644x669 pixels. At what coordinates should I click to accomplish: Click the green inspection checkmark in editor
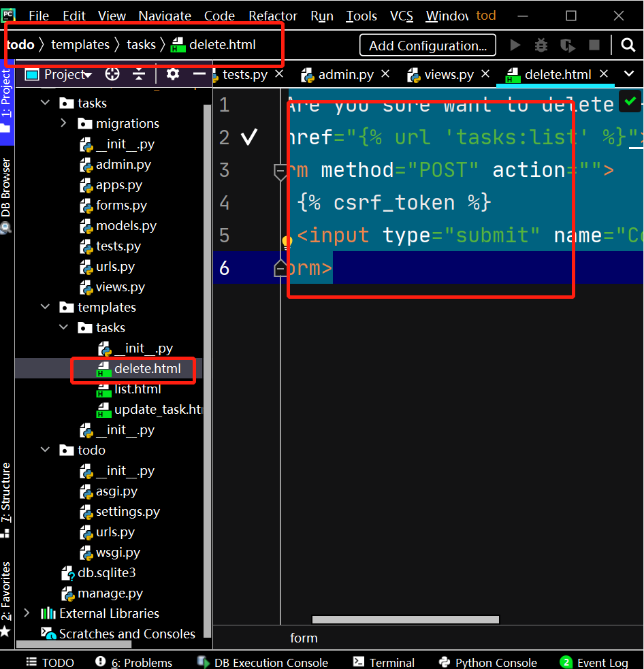tap(630, 101)
